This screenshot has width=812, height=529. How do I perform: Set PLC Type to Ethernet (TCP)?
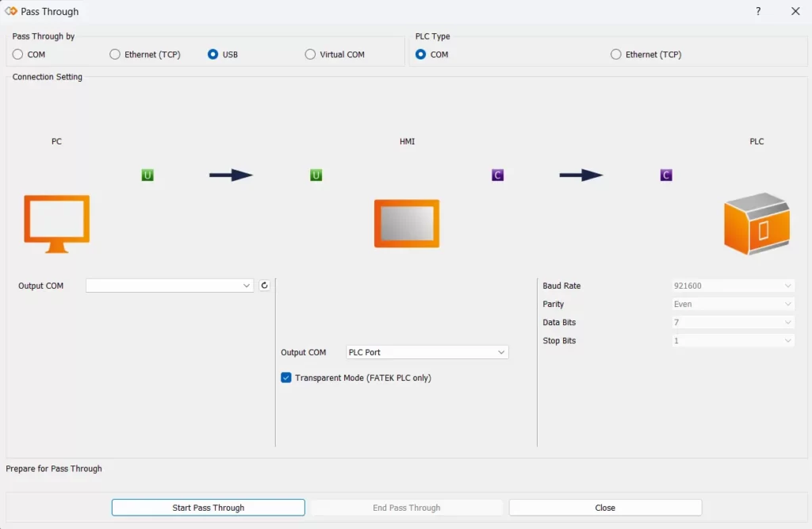click(x=616, y=55)
